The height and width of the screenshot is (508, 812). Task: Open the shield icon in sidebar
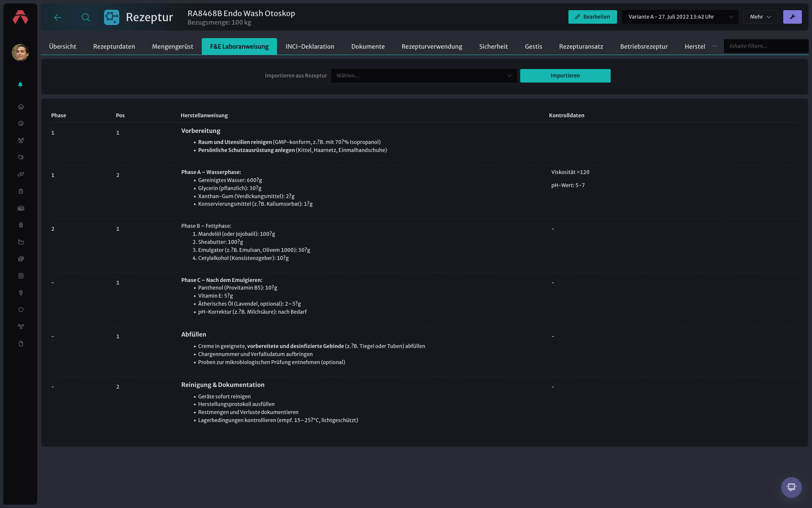[x=21, y=310]
